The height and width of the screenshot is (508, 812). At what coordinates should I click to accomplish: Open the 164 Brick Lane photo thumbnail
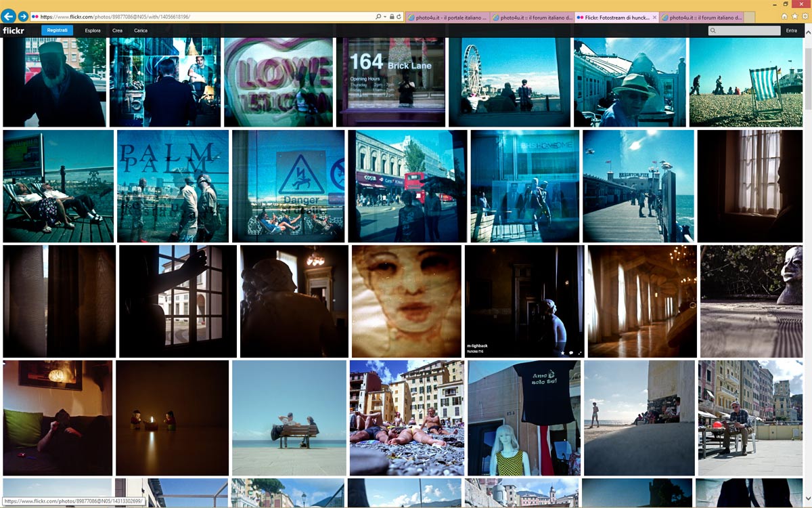[x=390, y=82]
